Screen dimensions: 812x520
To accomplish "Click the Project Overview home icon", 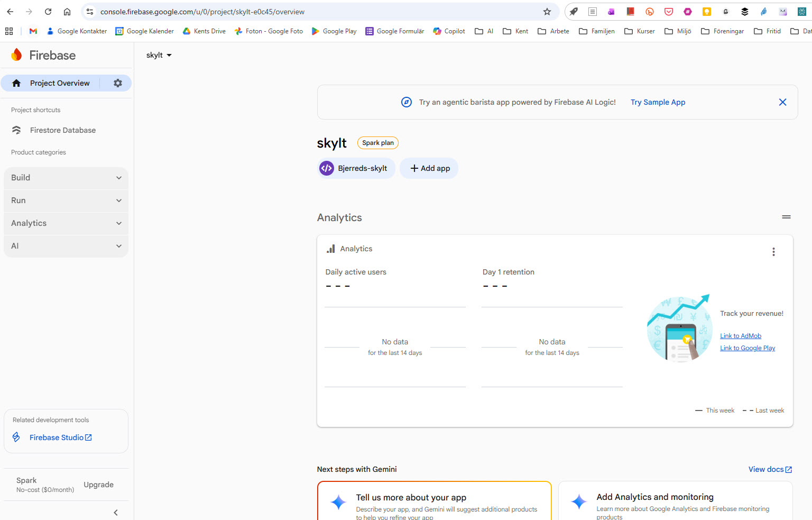I will coord(16,83).
